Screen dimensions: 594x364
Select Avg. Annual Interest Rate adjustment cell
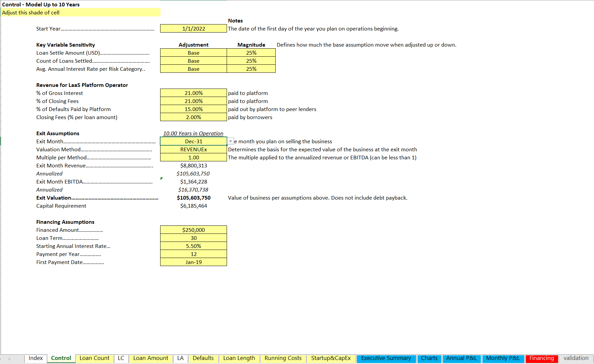193,69
